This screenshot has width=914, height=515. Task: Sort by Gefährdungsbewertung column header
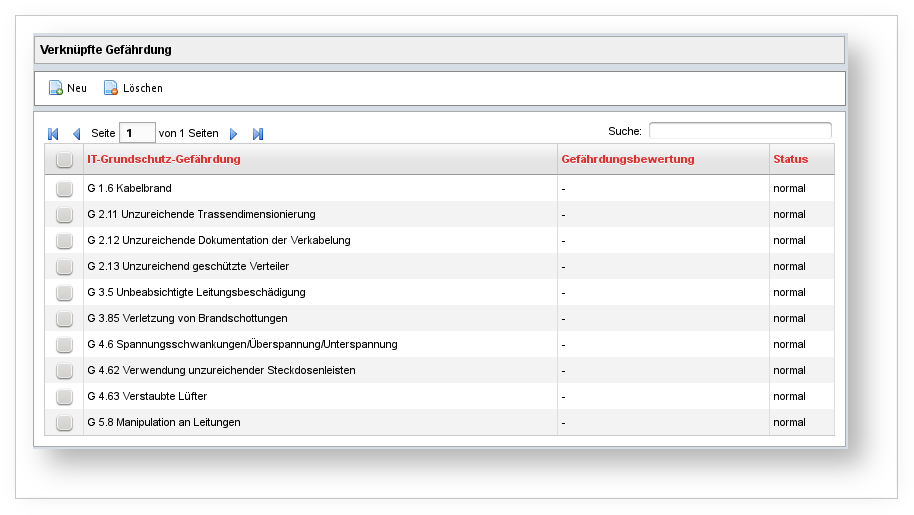coord(628,159)
